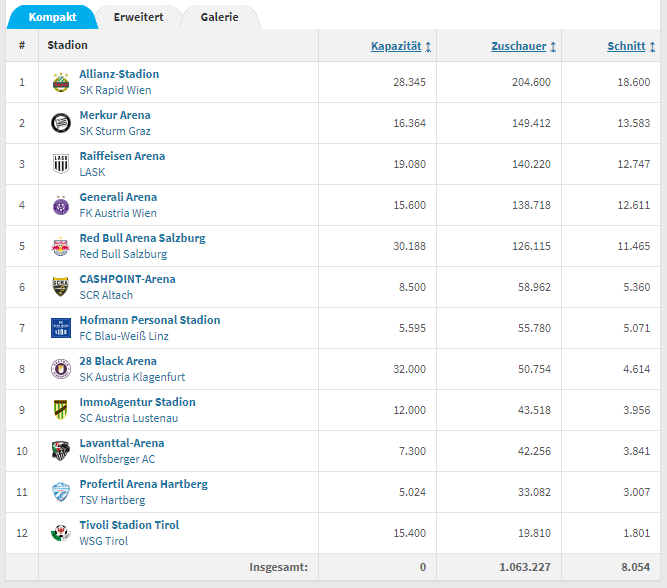Open the FC Blau-Weiß Linz logo

coord(61,328)
